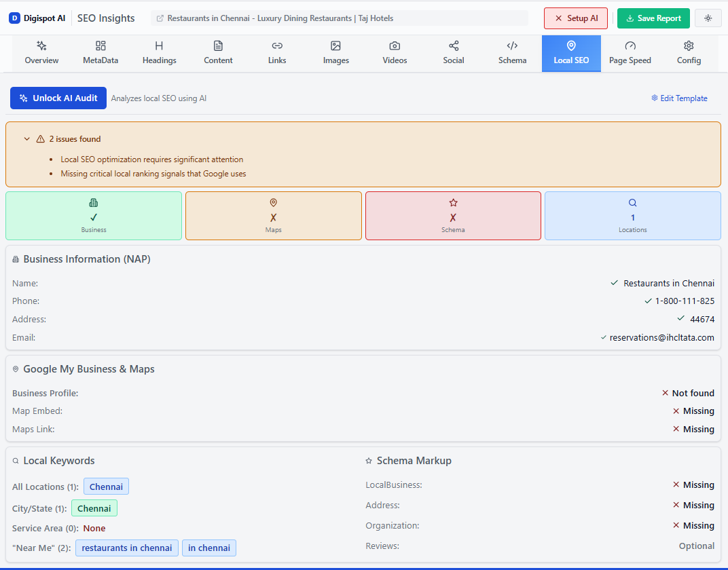The width and height of the screenshot is (728, 570).
Task: Click the Maps status warning card
Action: (x=273, y=215)
